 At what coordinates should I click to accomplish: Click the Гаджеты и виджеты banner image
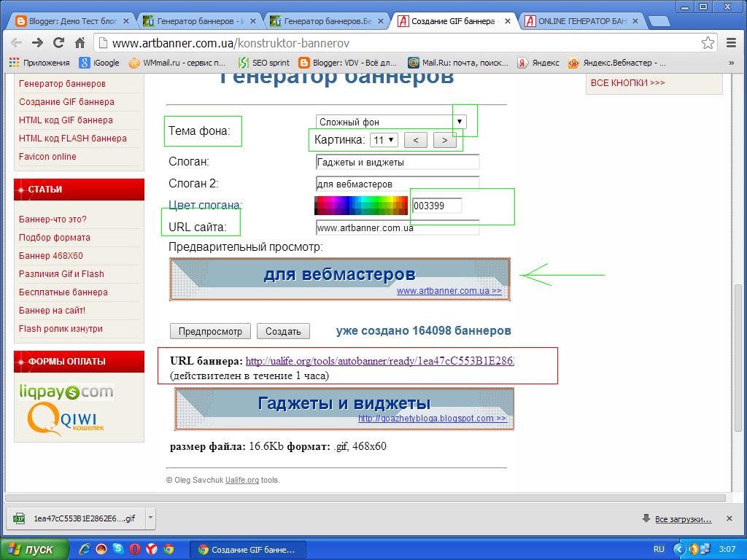tap(344, 409)
